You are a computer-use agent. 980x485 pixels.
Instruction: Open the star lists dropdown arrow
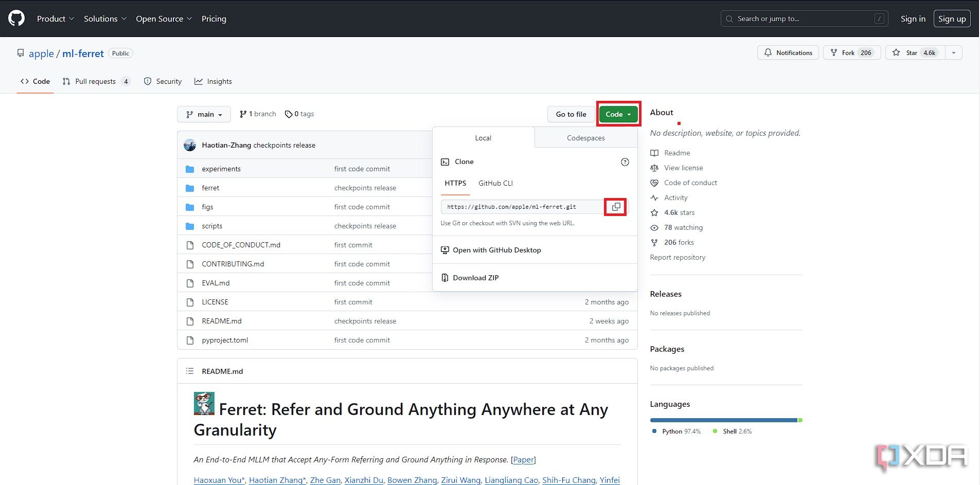(954, 52)
